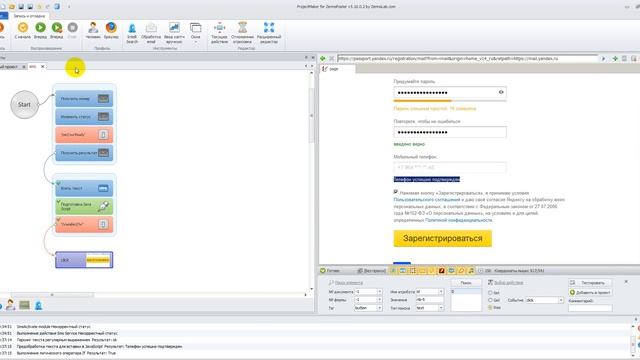Image resolution: width=640 pixels, height=360 pixels.
Task: Click the gray Stop icon in ribbon
Action: (x=72, y=27)
